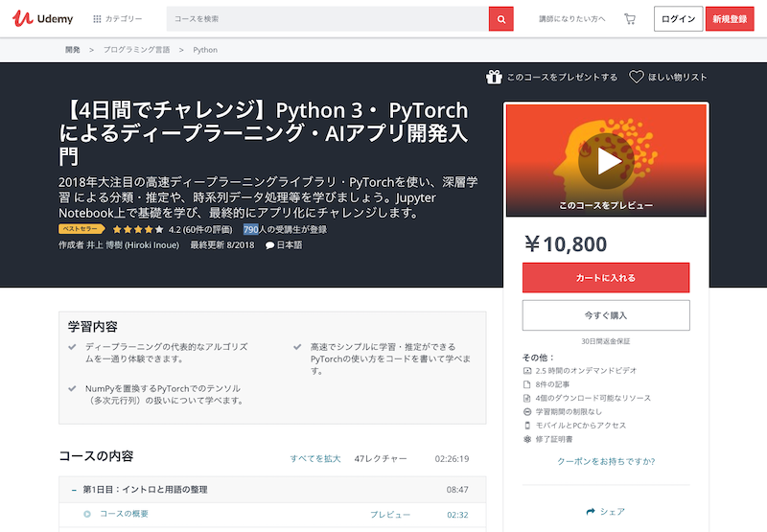Click クーポンをお持ちですか? coupon link

[606, 461]
